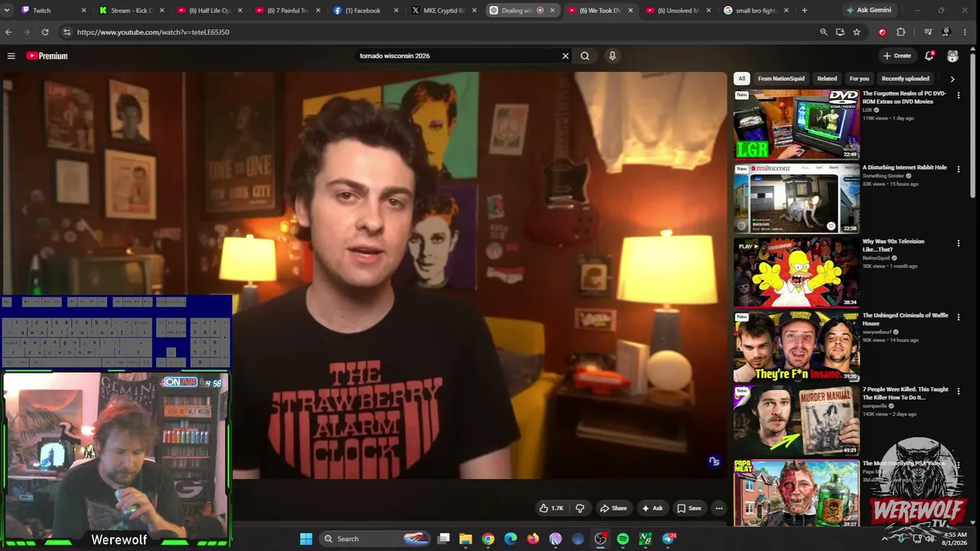Open '7 People Were Killed' video title
The image size is (980, 551).
click(905, 393)
